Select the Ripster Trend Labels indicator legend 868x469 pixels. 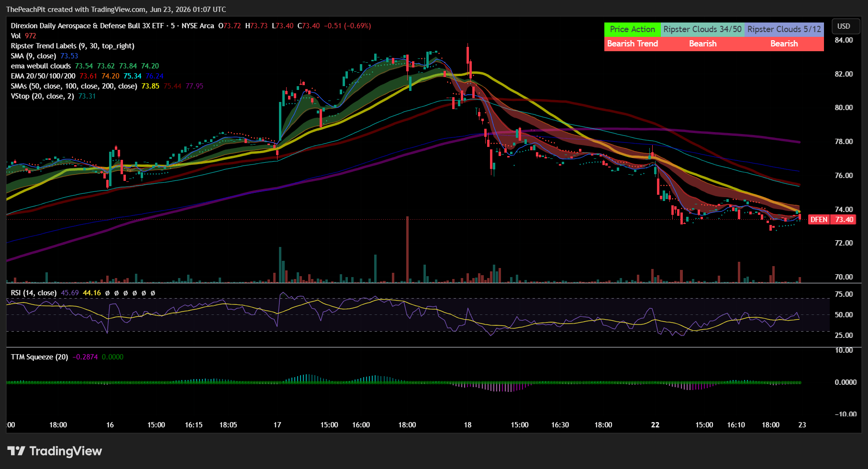coord(73,46)
